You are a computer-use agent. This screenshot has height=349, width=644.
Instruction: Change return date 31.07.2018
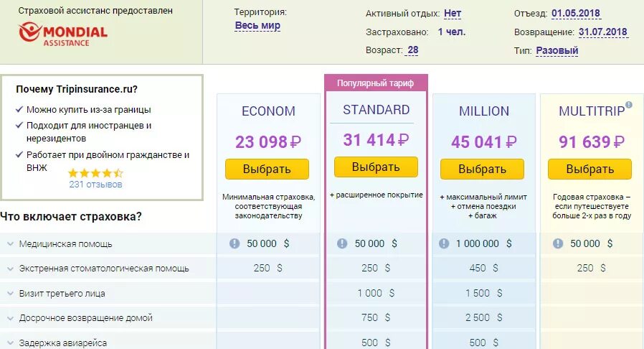click(603, 32)
